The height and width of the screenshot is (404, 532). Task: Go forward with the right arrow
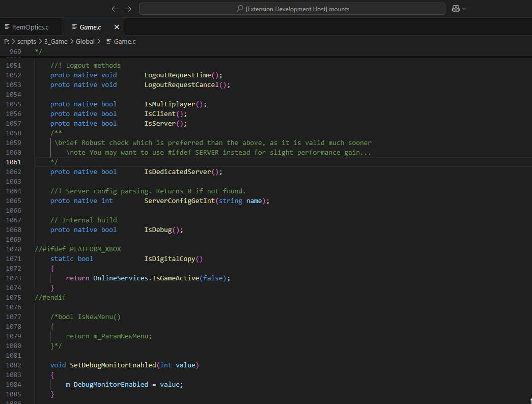pyautogui.click(x=128, y=9)
